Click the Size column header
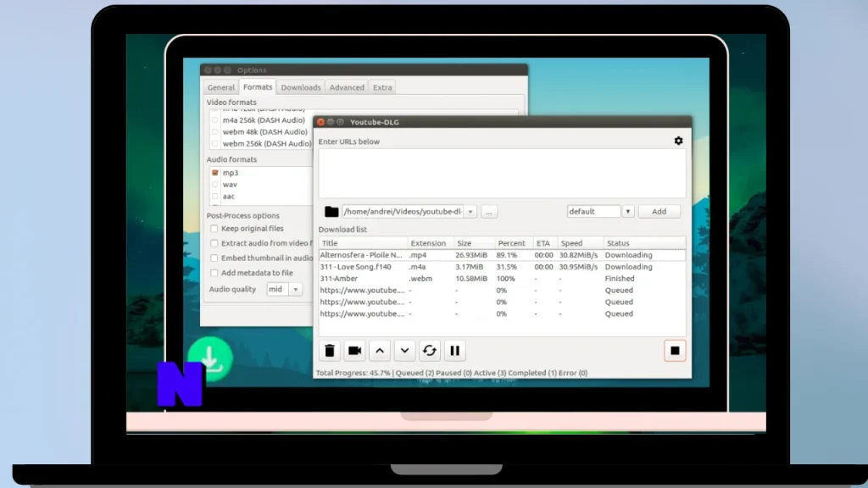Screen dimensions: 868x488 (x=474, y=243)
